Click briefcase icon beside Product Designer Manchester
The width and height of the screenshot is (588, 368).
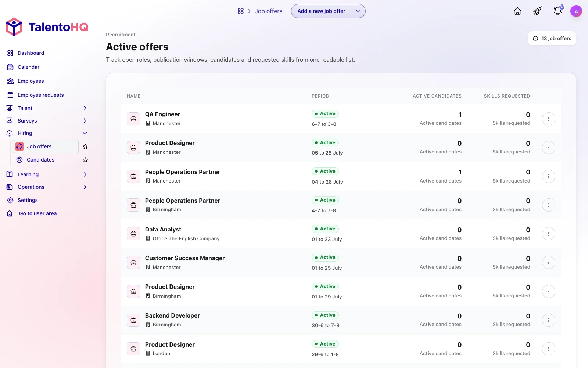pos(133,148)
